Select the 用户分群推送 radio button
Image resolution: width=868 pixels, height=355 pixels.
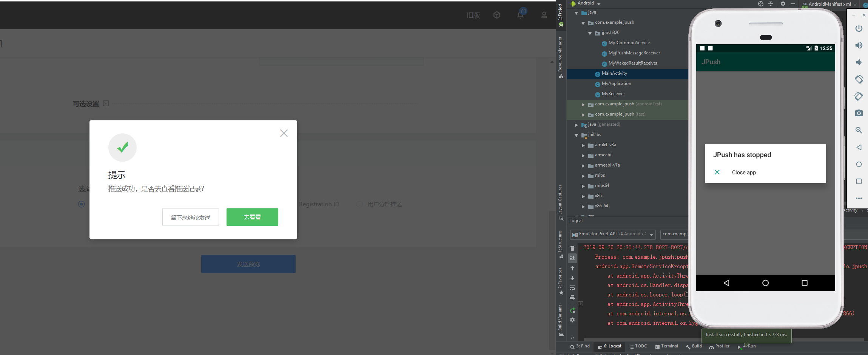tap(360, 204)
